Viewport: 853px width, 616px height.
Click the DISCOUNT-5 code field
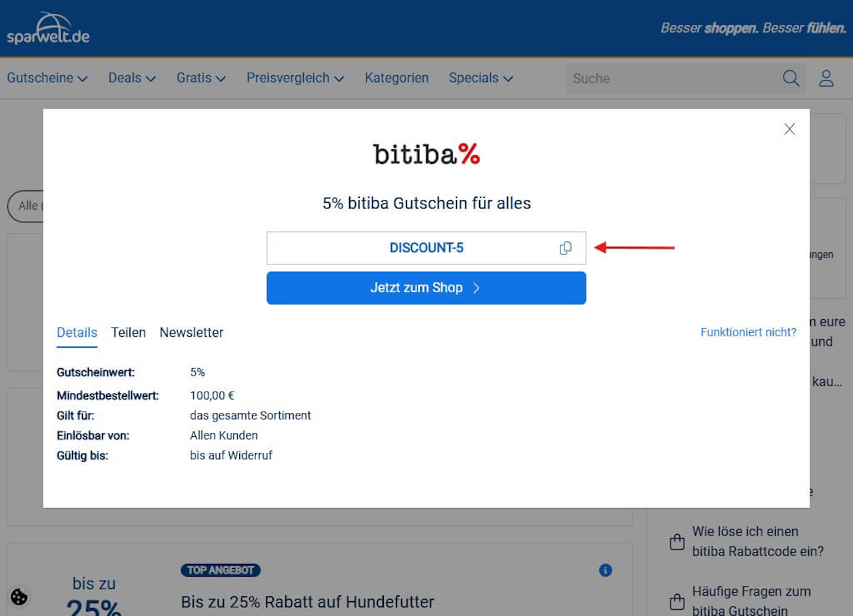[x=426, y=248]
